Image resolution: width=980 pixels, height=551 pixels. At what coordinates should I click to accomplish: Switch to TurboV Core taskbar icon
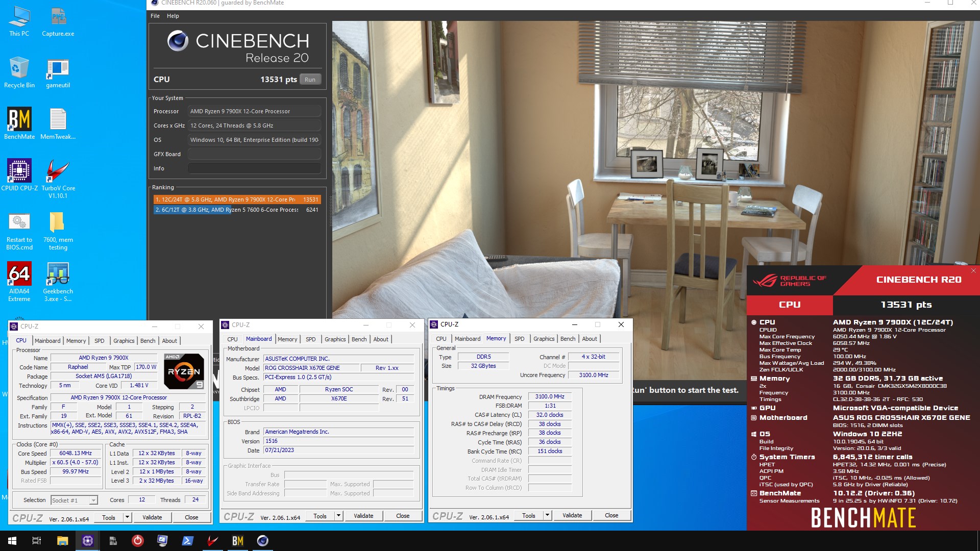213,541
